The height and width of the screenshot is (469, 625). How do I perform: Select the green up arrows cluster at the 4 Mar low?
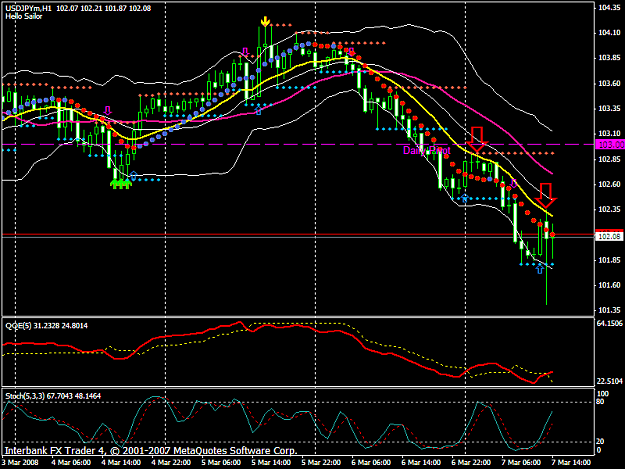coord(120,184)
